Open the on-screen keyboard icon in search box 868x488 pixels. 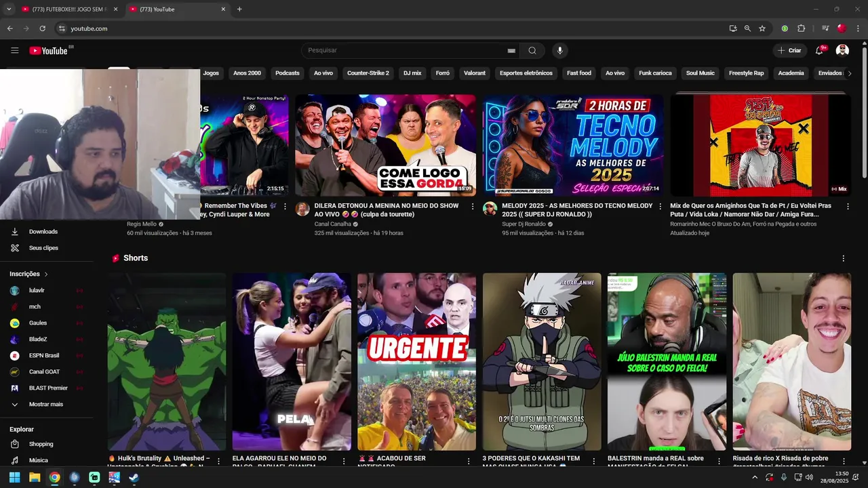(511, 51)
